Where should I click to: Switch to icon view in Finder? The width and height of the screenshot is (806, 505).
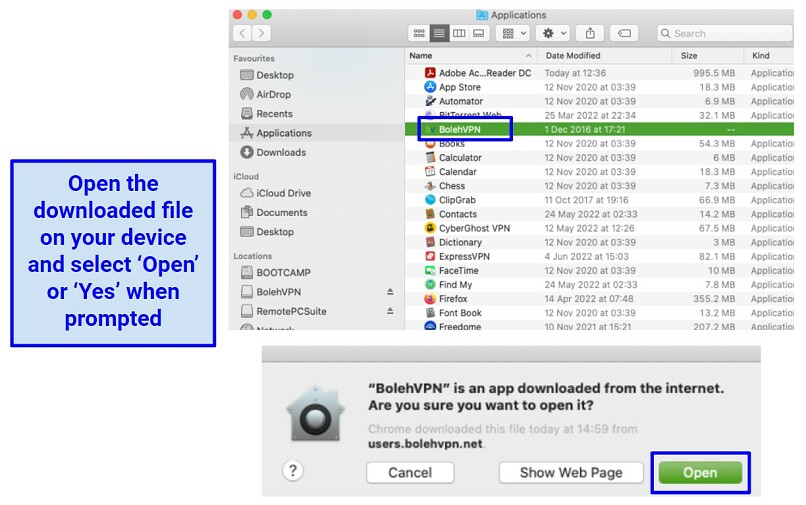(x=420, y=33)
